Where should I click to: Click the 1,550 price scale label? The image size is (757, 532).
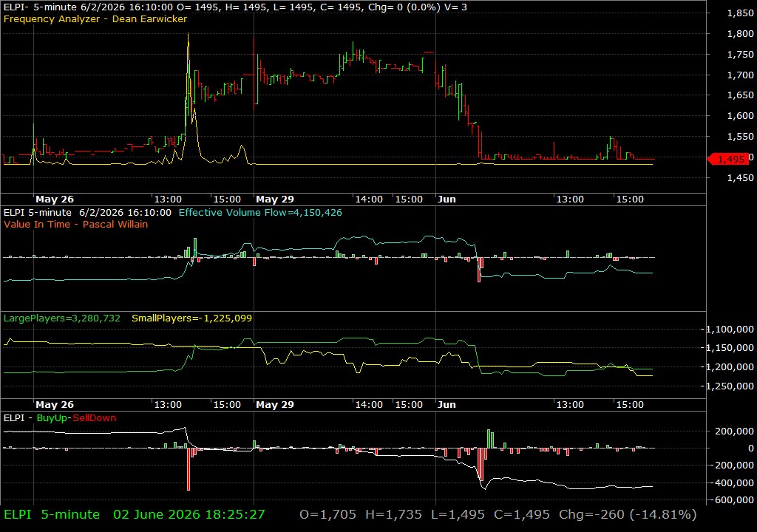(740, 137)
